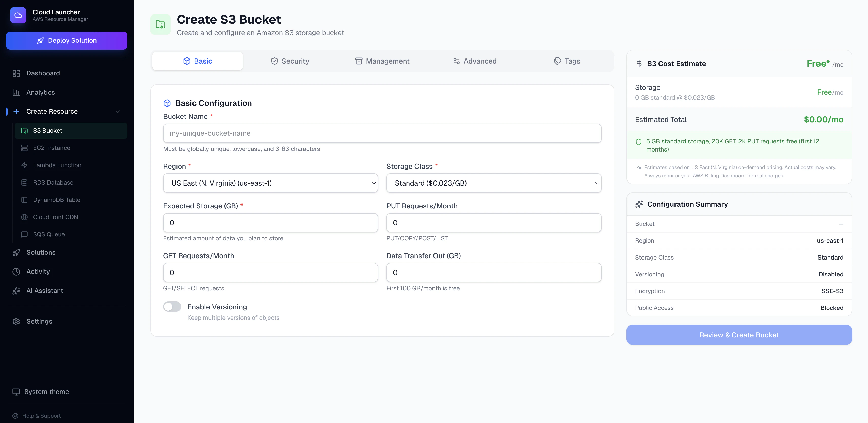
Task: Collapse the Create Resource chevron
Action: [118, 112]
